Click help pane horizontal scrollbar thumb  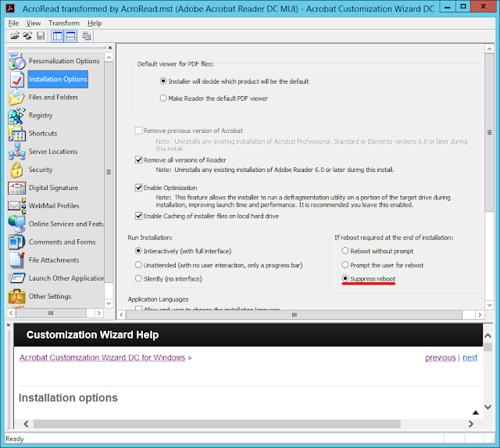tap(217, 424)
